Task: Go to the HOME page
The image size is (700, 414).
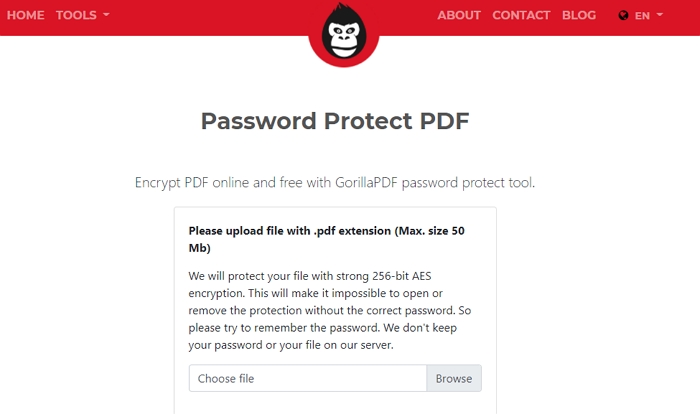Action: [x=25, y=15]
